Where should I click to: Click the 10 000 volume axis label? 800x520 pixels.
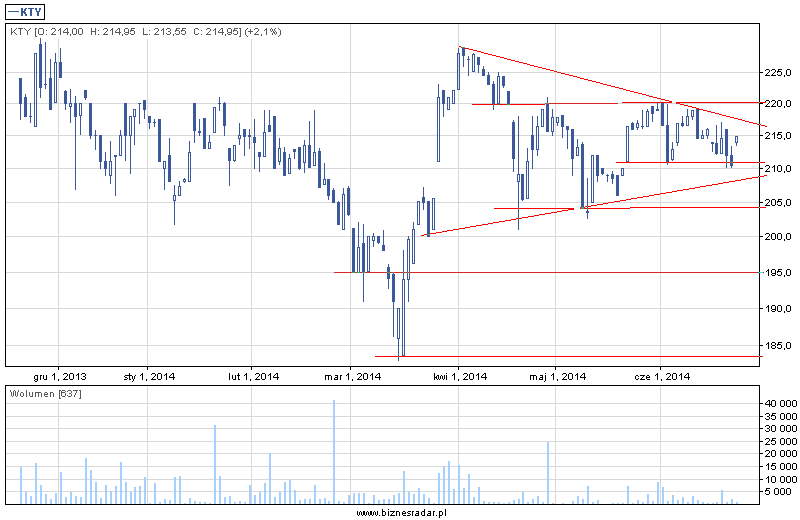pyautogui.click(x=781, y=479)
